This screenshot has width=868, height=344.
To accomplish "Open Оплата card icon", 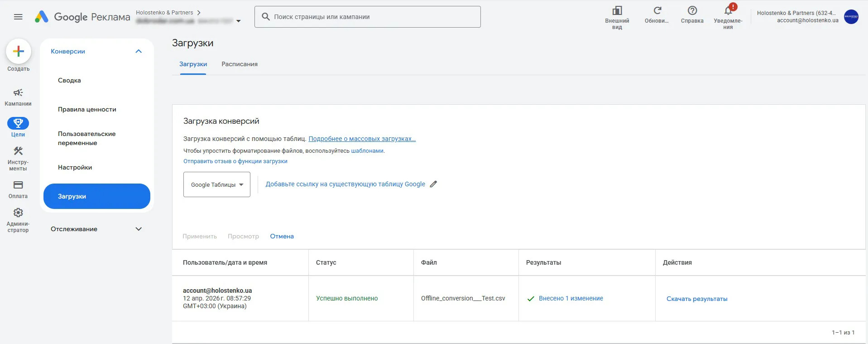I will coord(18,185).
